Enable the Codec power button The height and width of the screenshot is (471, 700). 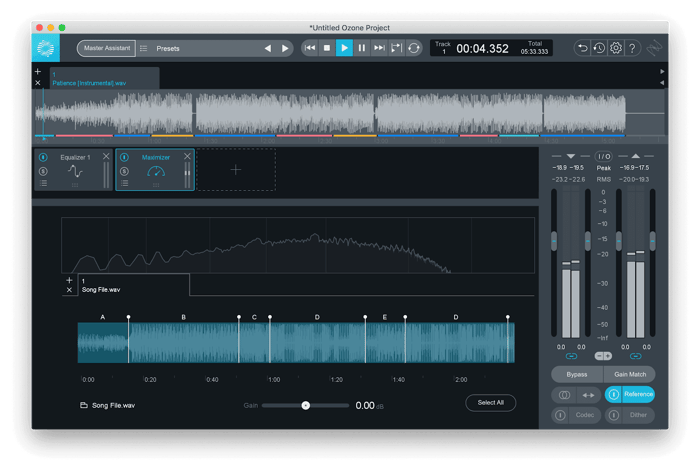[x=560, y=415]
